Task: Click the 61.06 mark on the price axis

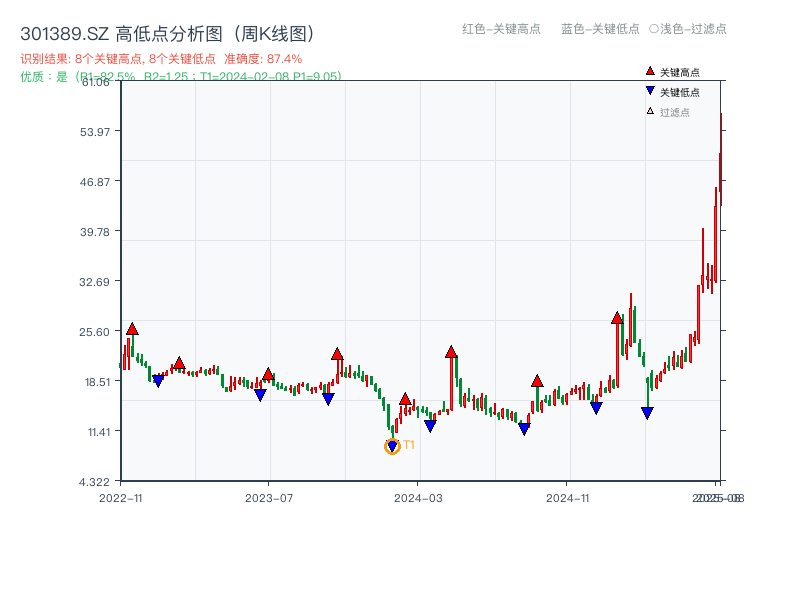Action: click(x=95, y=84)
